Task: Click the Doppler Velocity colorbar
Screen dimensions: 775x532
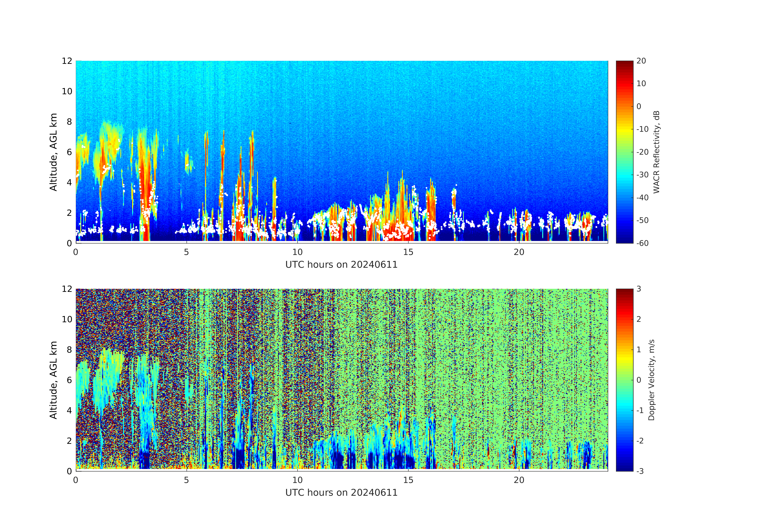Action: [x=624, y=380]
